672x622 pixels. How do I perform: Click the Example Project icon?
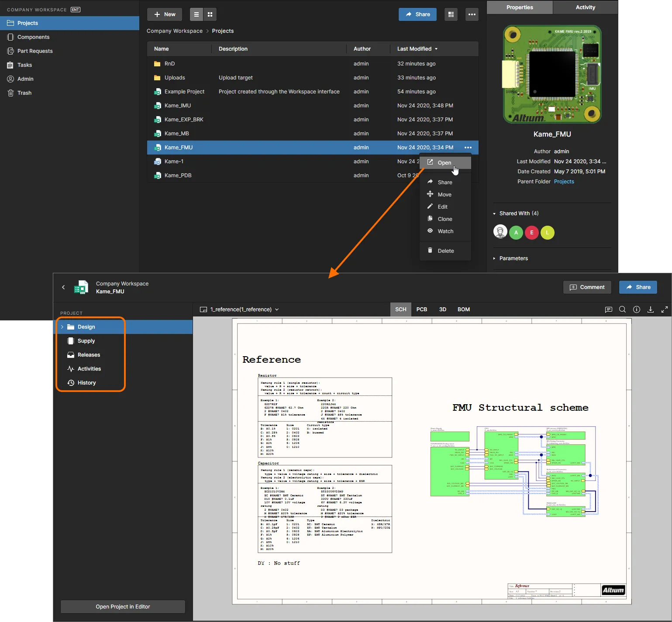[x=158, y=92]
